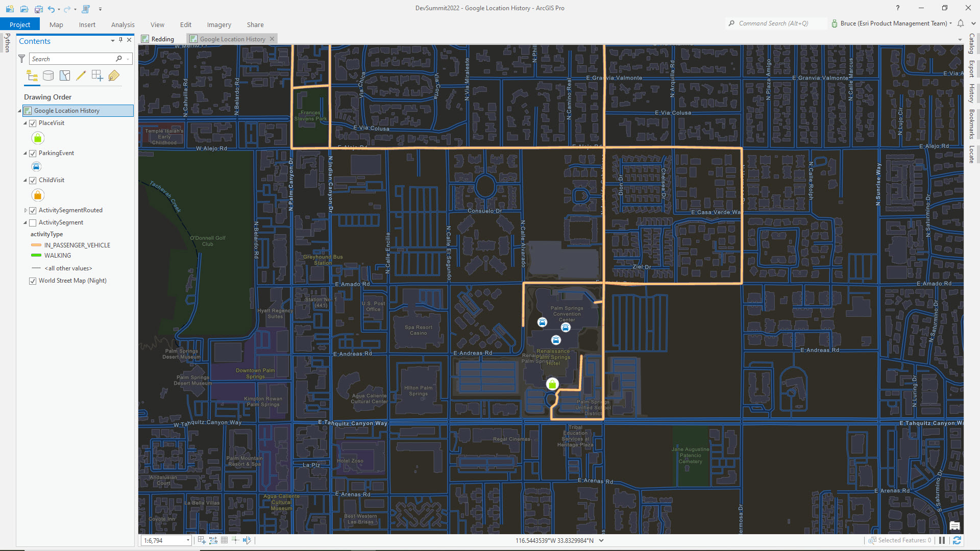Viewport: 980px width, 551px height.
Task: Click the refresh icon in the status bar
Action: click(955, 540)
